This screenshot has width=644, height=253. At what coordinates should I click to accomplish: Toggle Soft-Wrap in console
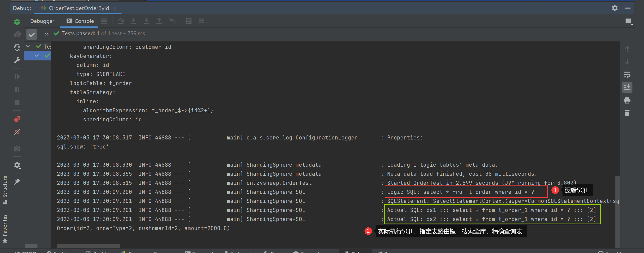pyautogui.click(x=627, y=75)
